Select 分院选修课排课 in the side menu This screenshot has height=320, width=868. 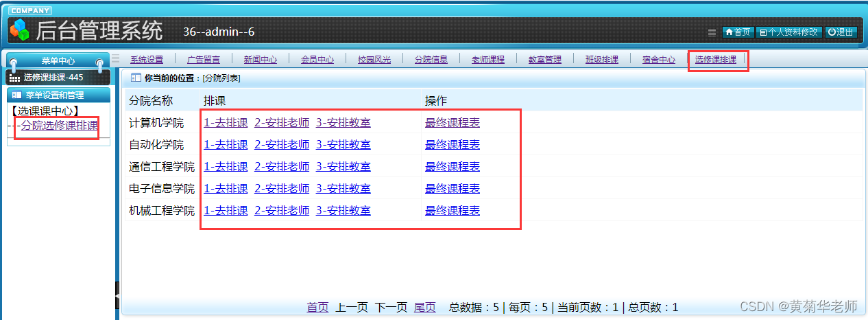59,125
